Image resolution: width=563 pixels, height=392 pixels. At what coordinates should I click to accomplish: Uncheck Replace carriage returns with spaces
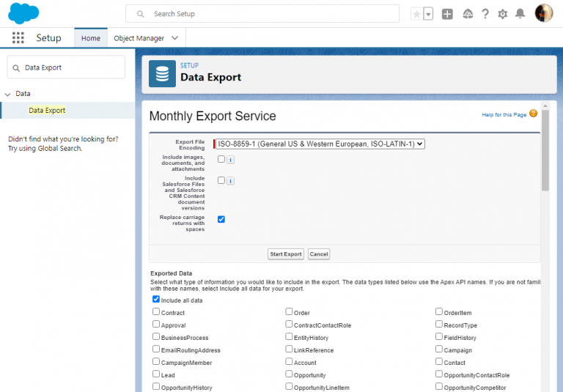pos(221,219)
